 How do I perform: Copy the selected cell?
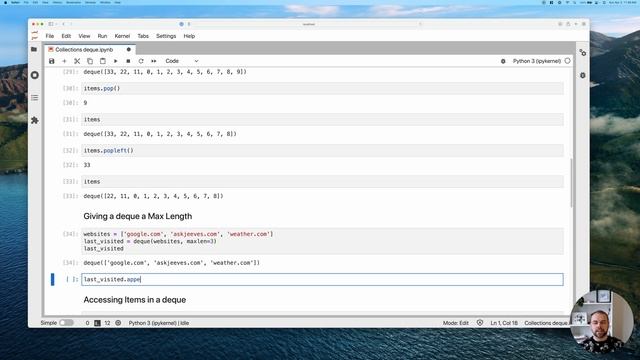pyautogui.click(x=90, y=61)
